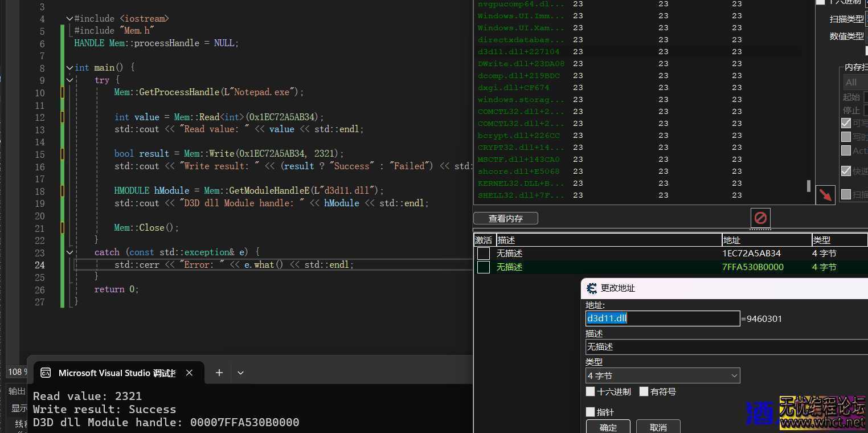This screenshot has height=433, width=868.
Task: Enable the 十六进制 checkbox in the address dialog
Action: pos(591,391)
